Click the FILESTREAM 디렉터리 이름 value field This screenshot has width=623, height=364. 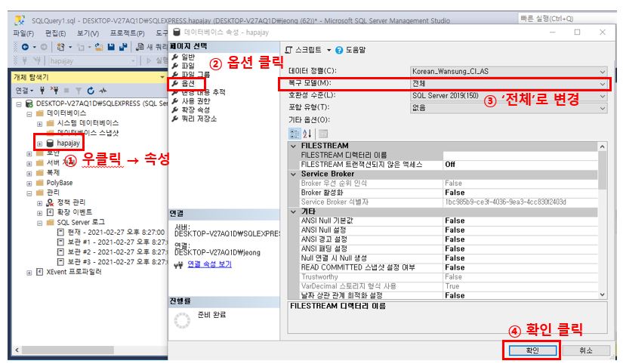(520, 155)
